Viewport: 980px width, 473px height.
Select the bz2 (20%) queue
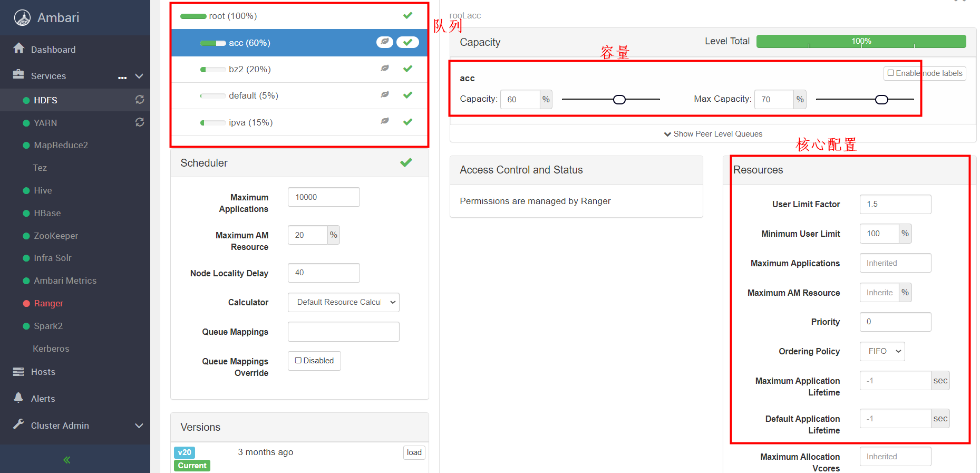click(x=299, y=69)
